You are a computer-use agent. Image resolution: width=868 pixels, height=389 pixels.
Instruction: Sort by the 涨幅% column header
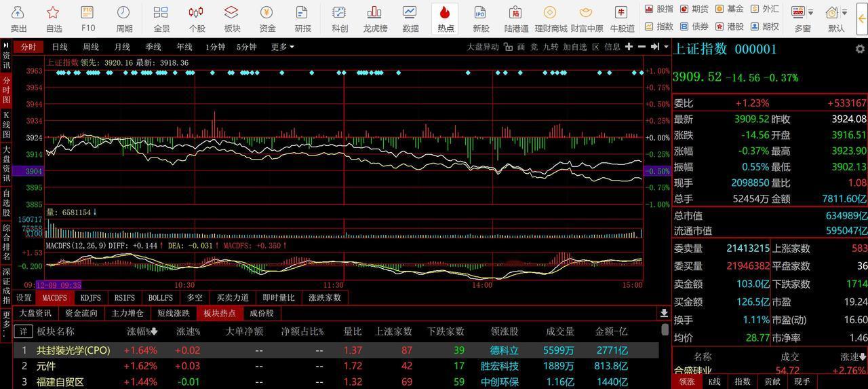(142, 331)
